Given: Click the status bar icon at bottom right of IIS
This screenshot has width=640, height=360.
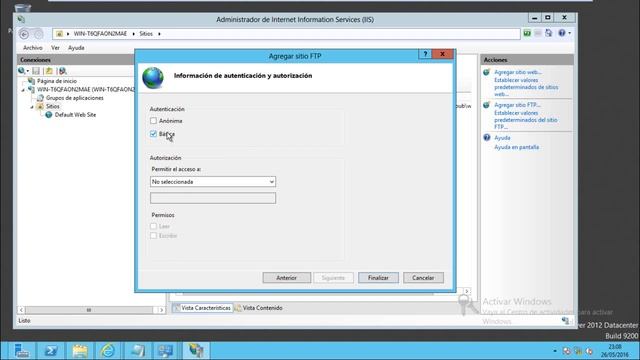Looking at the screenshot, I should tap(565, 320).
